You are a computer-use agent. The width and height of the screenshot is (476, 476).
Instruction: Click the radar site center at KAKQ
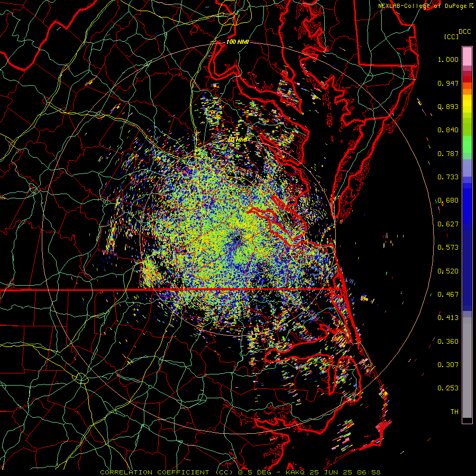pyautogui.click(x=237, y=239)
